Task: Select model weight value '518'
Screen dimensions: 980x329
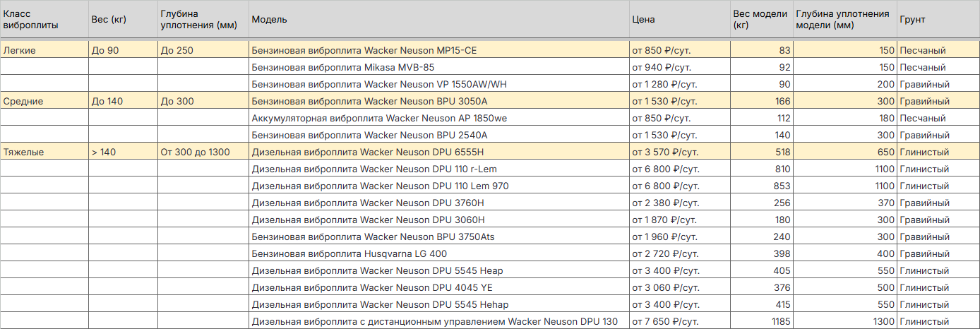Action: 762,152
